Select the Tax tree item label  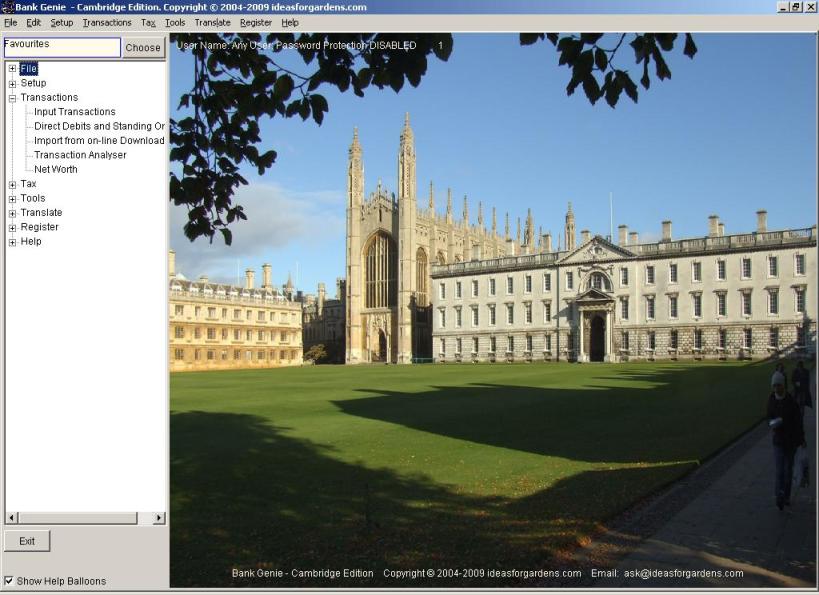pos(28,184)
